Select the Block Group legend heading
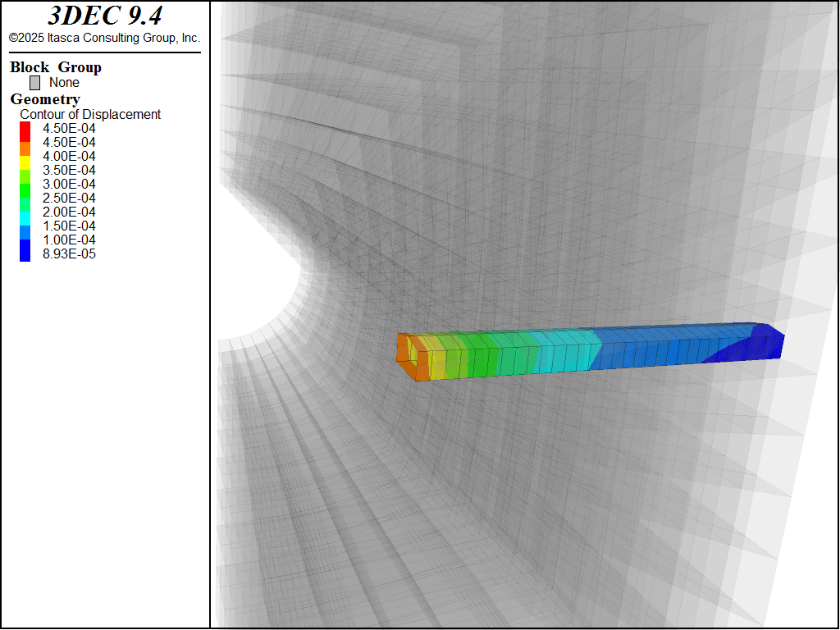 coord(55,67)
